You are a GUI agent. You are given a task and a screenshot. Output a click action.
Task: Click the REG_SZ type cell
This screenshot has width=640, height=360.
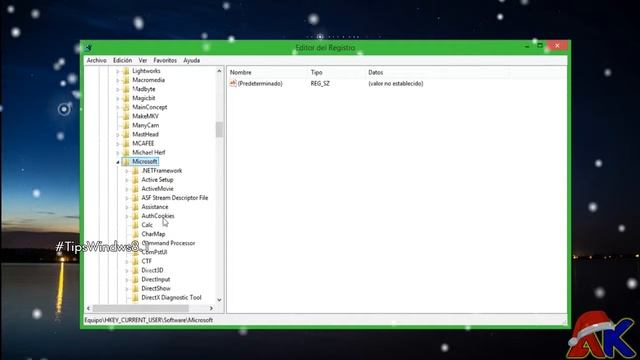pyautogui.click(x=320, y=83)
